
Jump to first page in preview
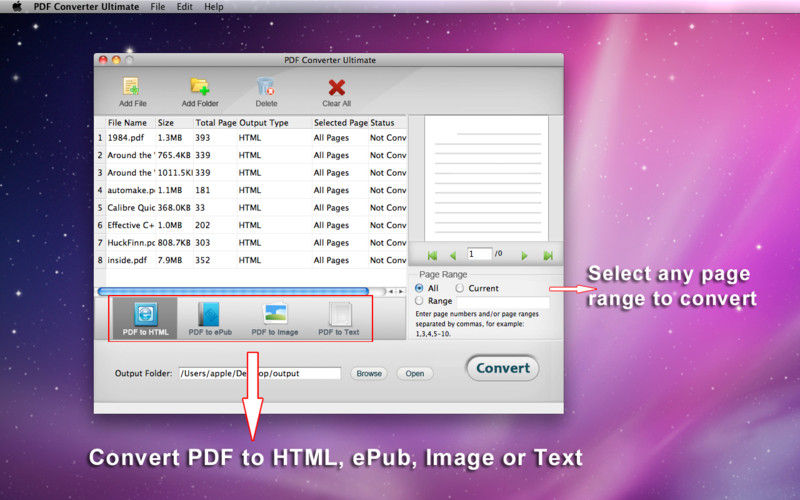pyautogui.click(x=432, y=256)
